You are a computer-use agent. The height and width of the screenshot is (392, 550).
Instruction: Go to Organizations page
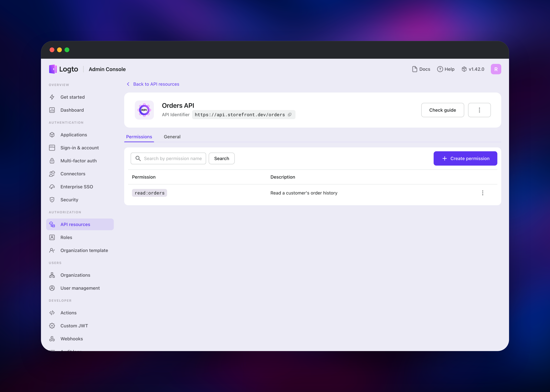pyautogui.click(x=80, y=275)
